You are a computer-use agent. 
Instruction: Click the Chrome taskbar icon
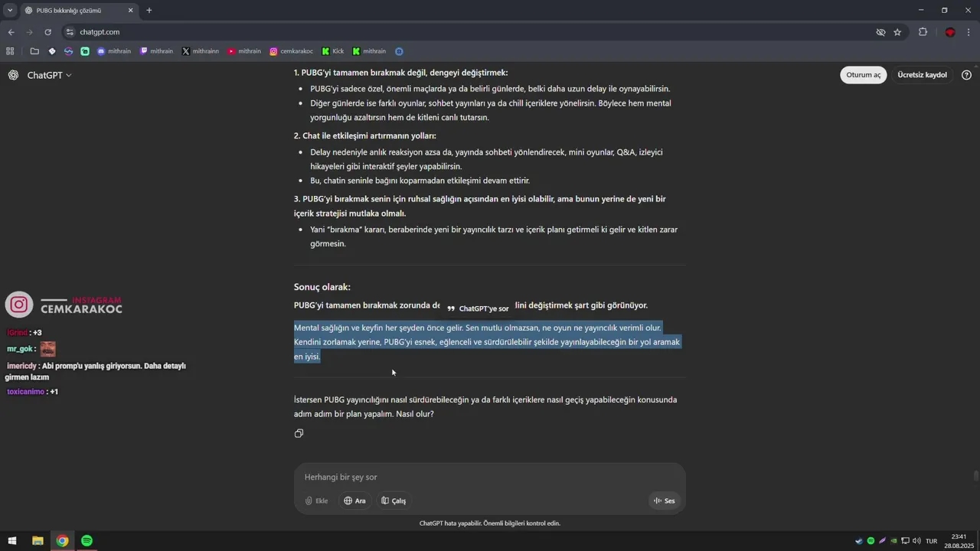62,541
